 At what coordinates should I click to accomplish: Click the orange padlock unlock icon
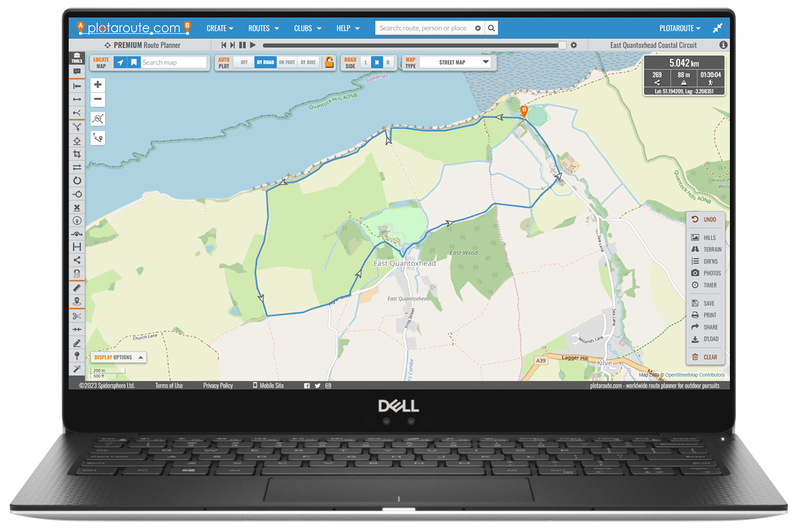tap(329, 62)
